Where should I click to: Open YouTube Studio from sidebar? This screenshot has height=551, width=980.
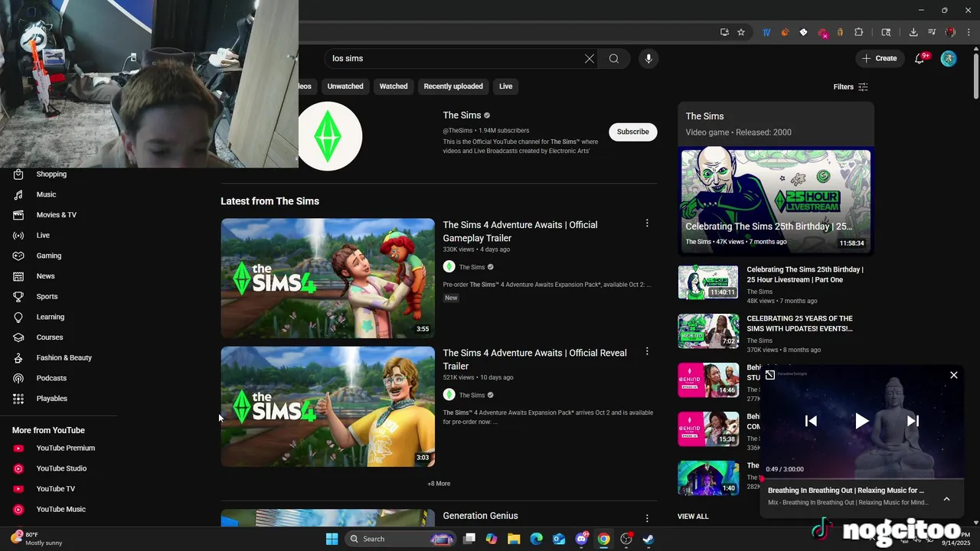[x=61, y=468]
